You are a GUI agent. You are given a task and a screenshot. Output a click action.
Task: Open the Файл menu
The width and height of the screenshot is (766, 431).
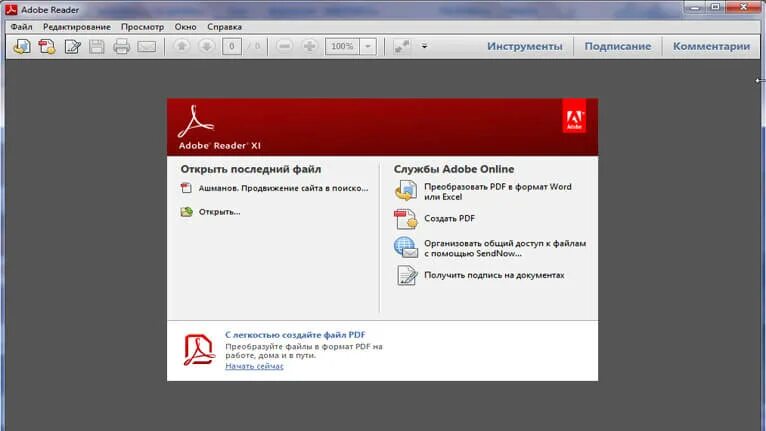[21, 27]
